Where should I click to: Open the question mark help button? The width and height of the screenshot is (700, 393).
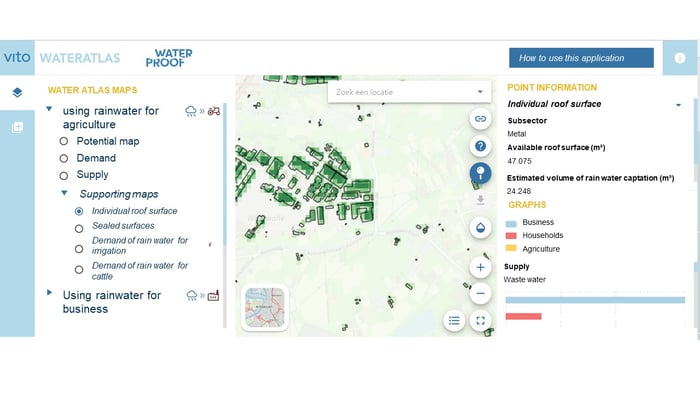(x=480, y=146)
